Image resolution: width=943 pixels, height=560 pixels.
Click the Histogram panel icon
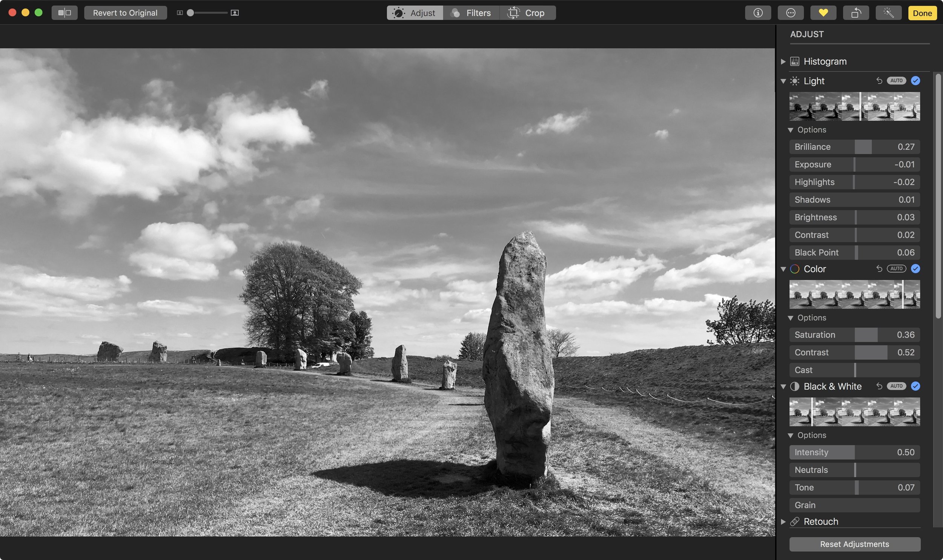[795, 61]
